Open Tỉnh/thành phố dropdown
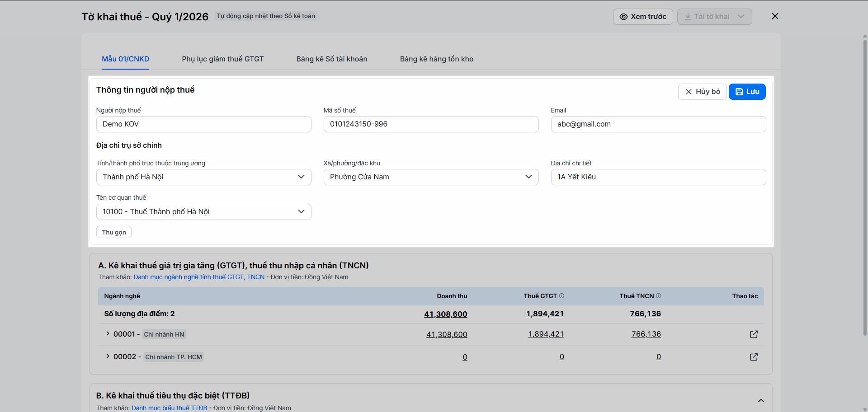 pos(203,177)
